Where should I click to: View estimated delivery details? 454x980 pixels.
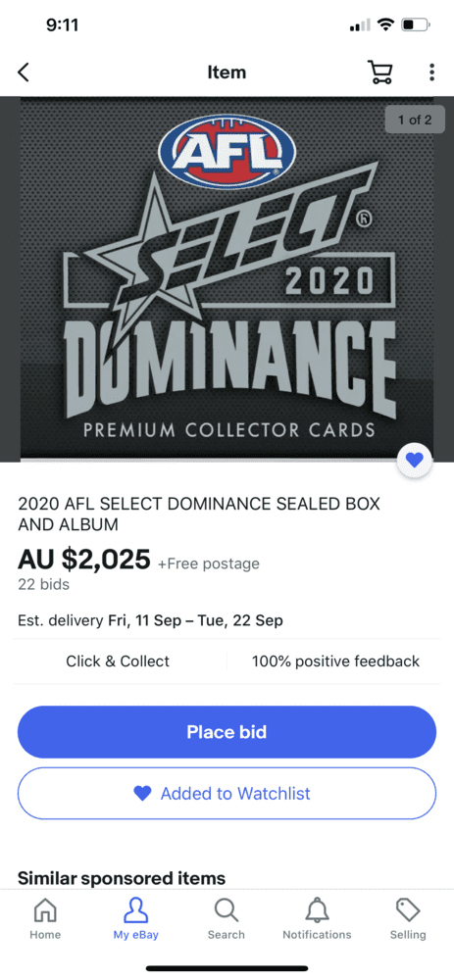[150, 620]
